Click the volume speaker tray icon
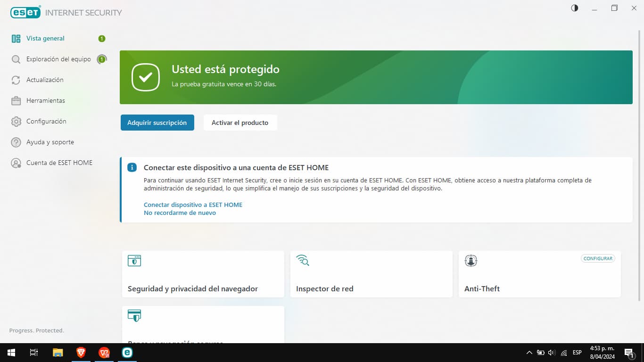The image size is (644, 362). point(552,353)
